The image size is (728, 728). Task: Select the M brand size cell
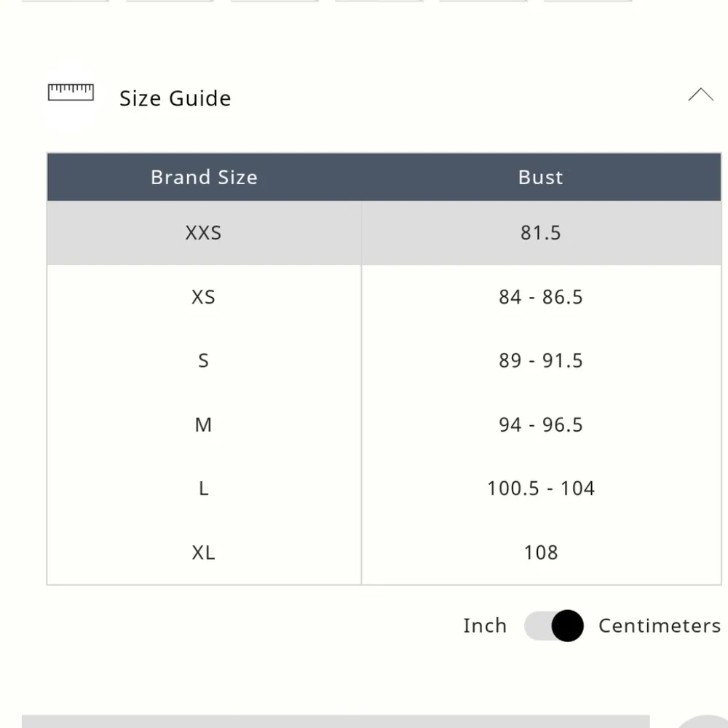pyautogui.click(x=204, y=425)
